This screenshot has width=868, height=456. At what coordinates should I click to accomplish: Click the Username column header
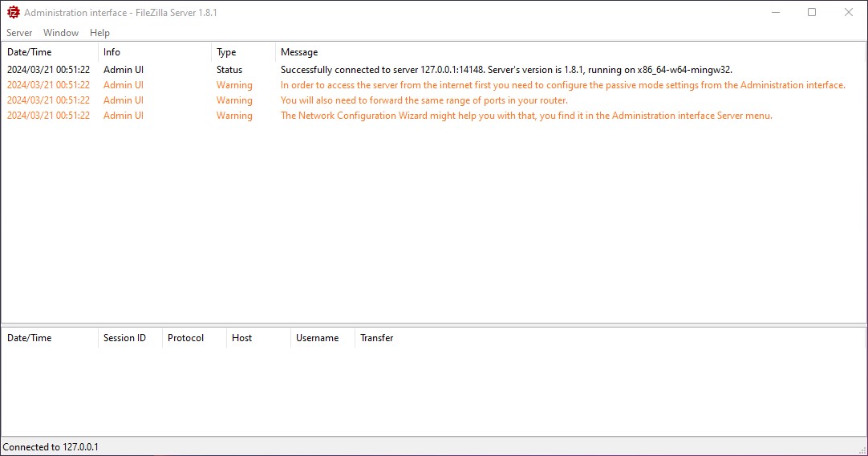point(317,338)
